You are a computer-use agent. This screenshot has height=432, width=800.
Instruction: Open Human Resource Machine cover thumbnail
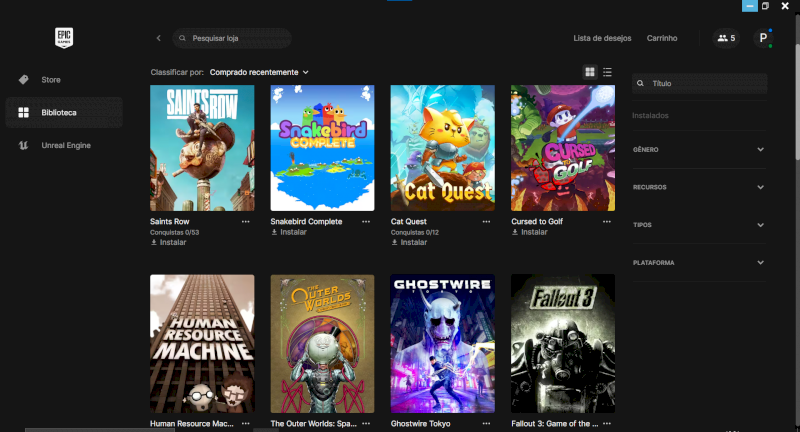pos(202,344)
